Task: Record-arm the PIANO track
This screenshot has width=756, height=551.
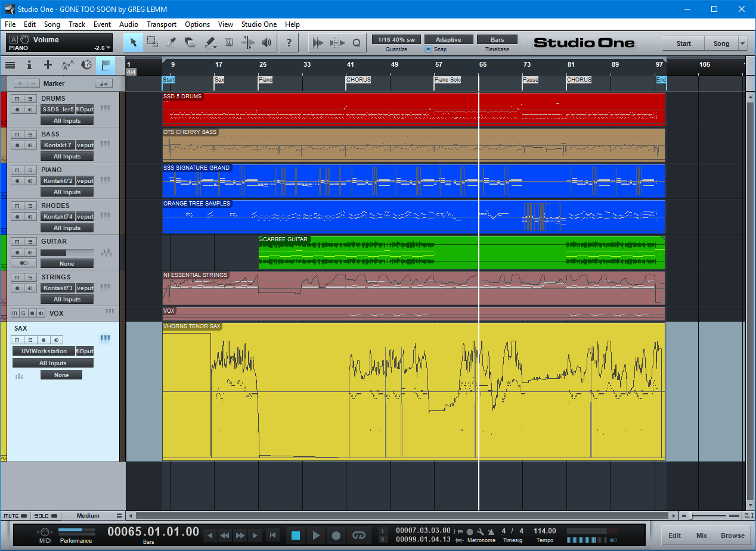Action: [18, 180]
